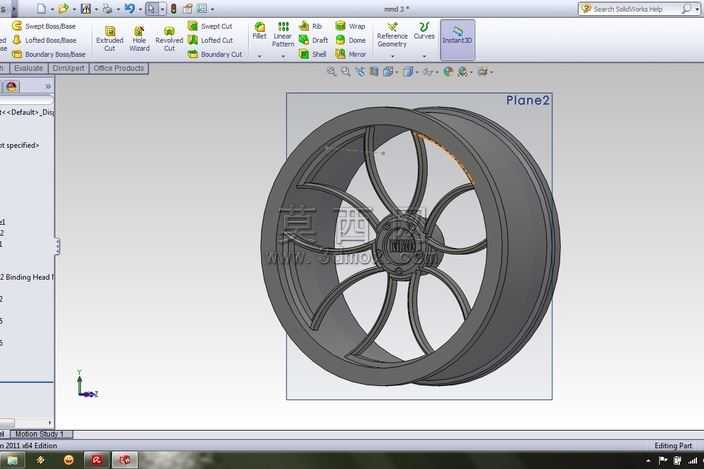The height and width of the screenshot is (469, 704).
Task: Apply the Shell feature
Action: click(x=312, y=54)
